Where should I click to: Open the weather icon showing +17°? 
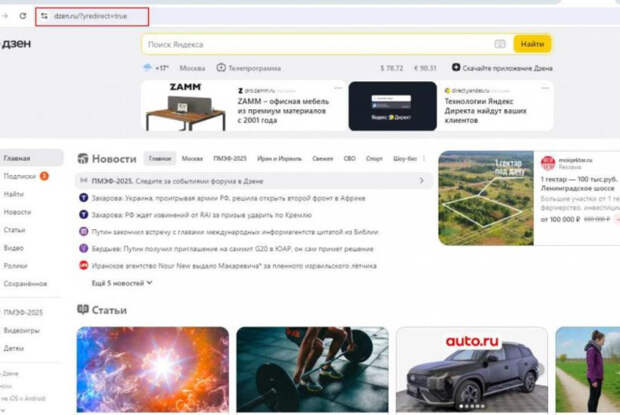click(155, 68)
